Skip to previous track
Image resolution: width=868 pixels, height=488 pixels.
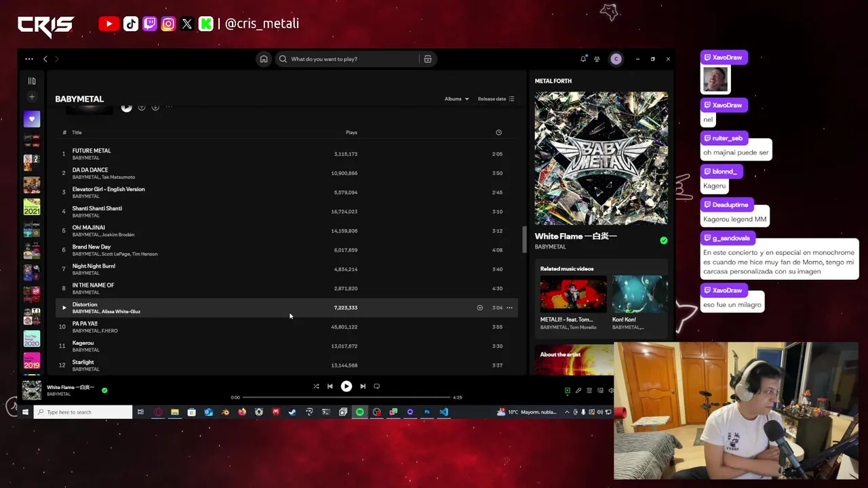click(330, 386)
